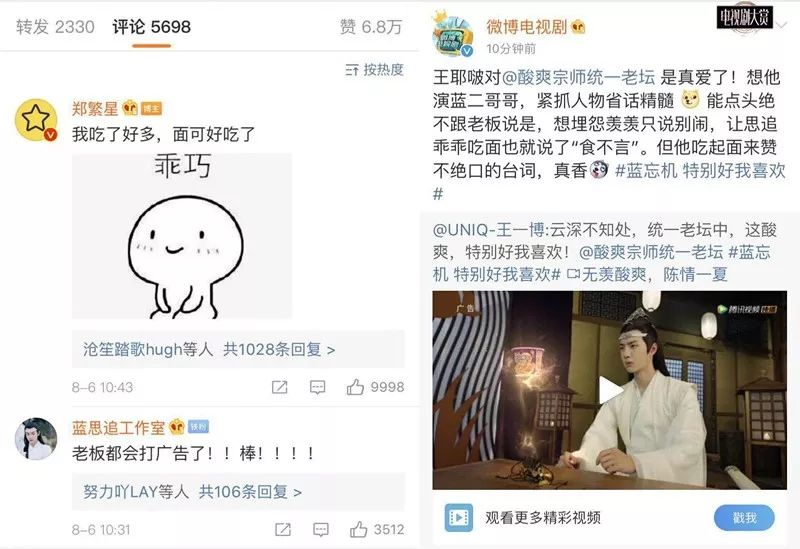Reply to 郑繁星's comment via speech bubble icon
800x549 pixels.
[317, 388]
